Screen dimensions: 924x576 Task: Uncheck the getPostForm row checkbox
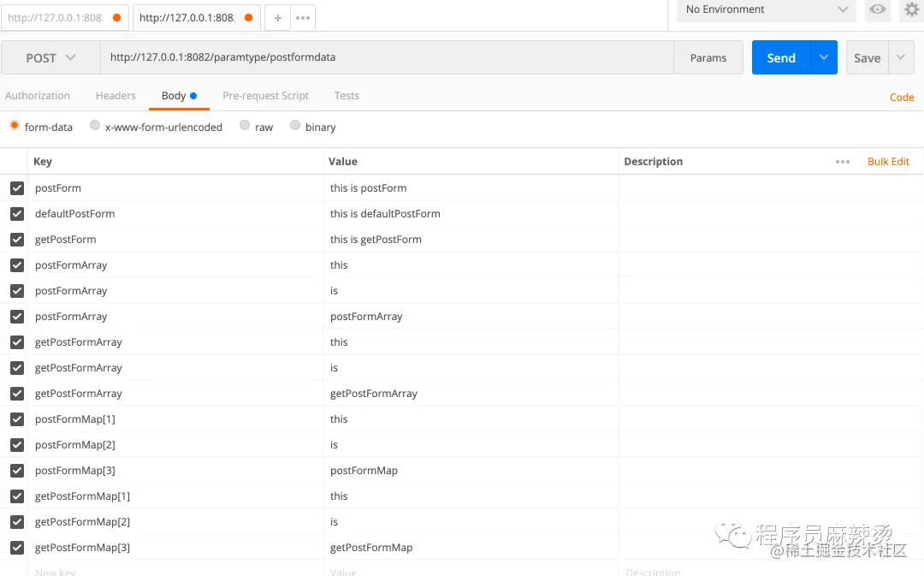pyautogui.click(x=17, y=240)
